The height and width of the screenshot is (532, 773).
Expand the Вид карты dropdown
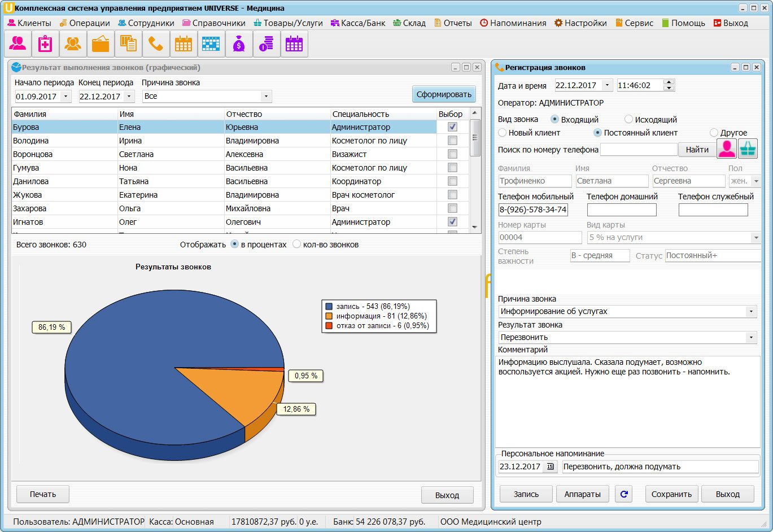tap(756, 238)
